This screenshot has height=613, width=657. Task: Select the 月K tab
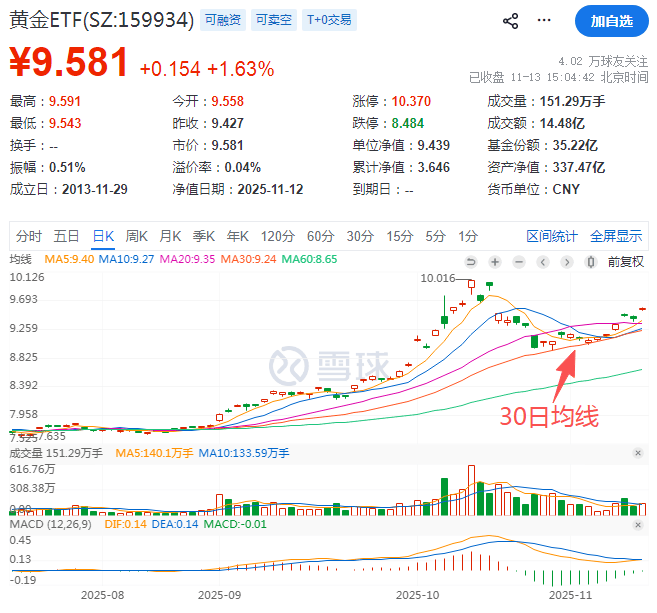pyautogui.click(x=170, y=236)
